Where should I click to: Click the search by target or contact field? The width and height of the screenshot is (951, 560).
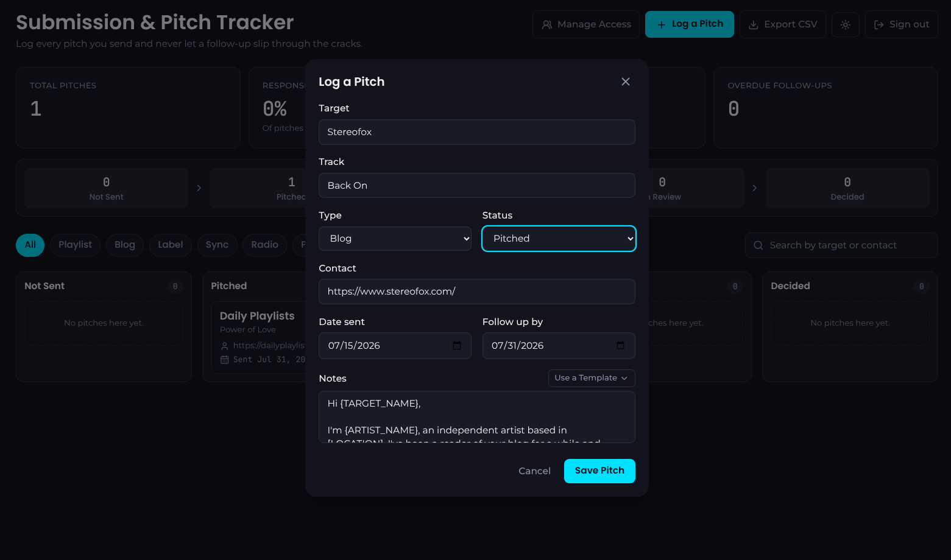click(841, 245)
